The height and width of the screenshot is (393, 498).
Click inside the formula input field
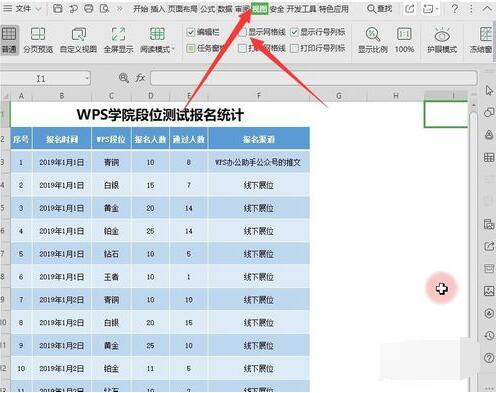pos(314,78)
